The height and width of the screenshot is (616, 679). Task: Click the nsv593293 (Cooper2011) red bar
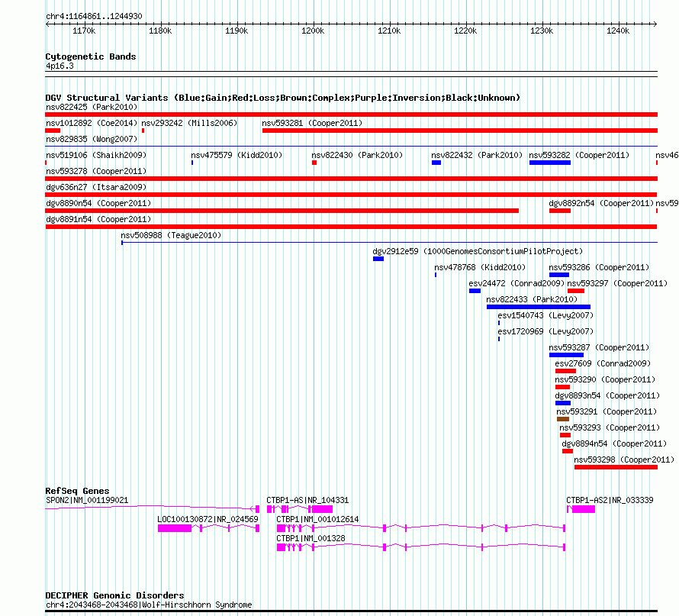click(565, 435)
